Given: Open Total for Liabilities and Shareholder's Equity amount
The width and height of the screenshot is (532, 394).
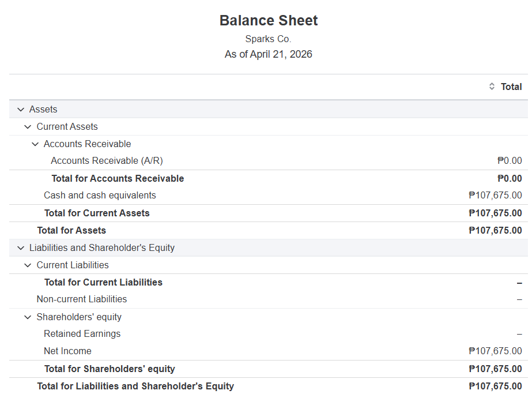Looking at the screenshot, I should pos(495,387).
